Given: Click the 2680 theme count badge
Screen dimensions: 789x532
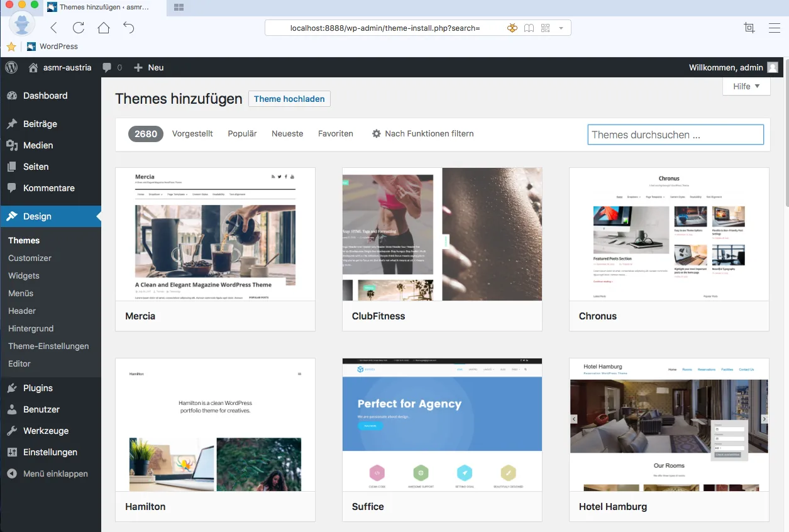Looking at the screenshot, I should 146,134.
